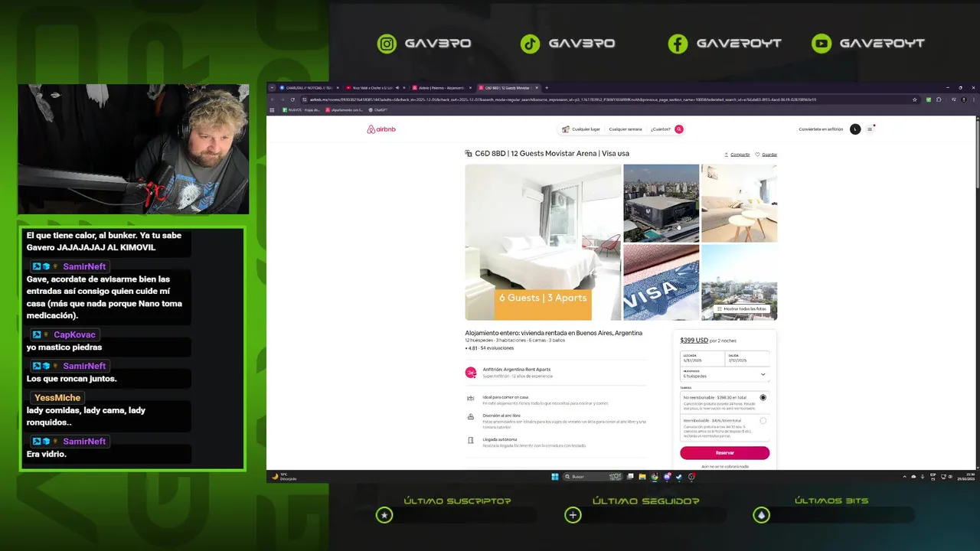Click the Compartir link
This screenshot has width=980, height=551.
click(740, 155)
